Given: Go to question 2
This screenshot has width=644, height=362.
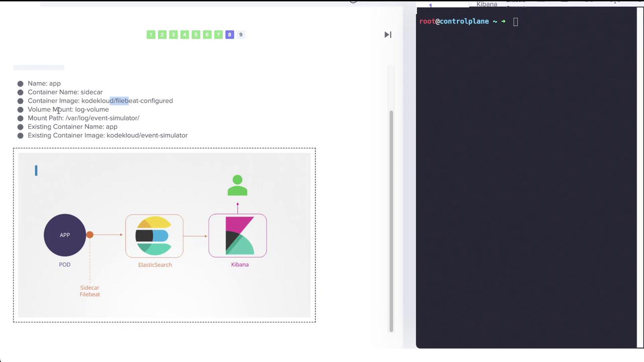Looking at the screenshot, I should pos(162,35).
